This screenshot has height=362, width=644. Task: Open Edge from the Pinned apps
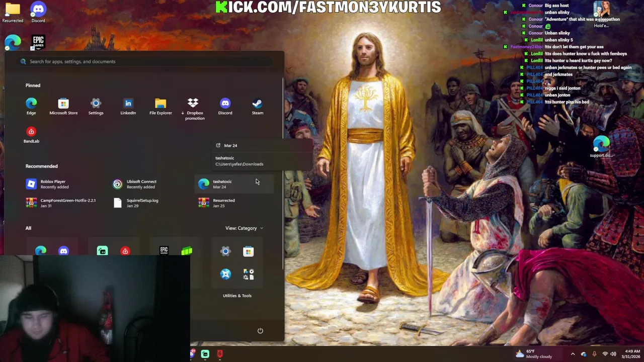[31, 106]
